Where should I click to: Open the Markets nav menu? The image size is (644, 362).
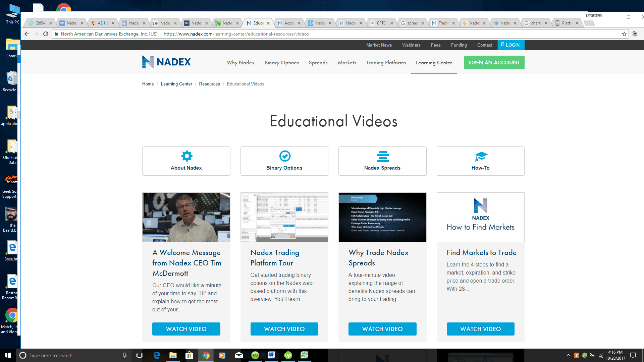click(347, 63)
